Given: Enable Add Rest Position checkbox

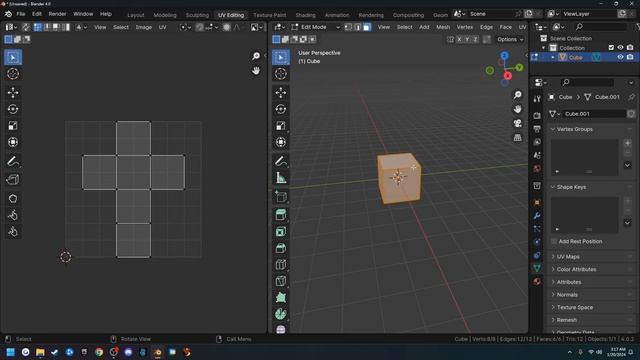Looking at the screenshot, I should 554,241.
